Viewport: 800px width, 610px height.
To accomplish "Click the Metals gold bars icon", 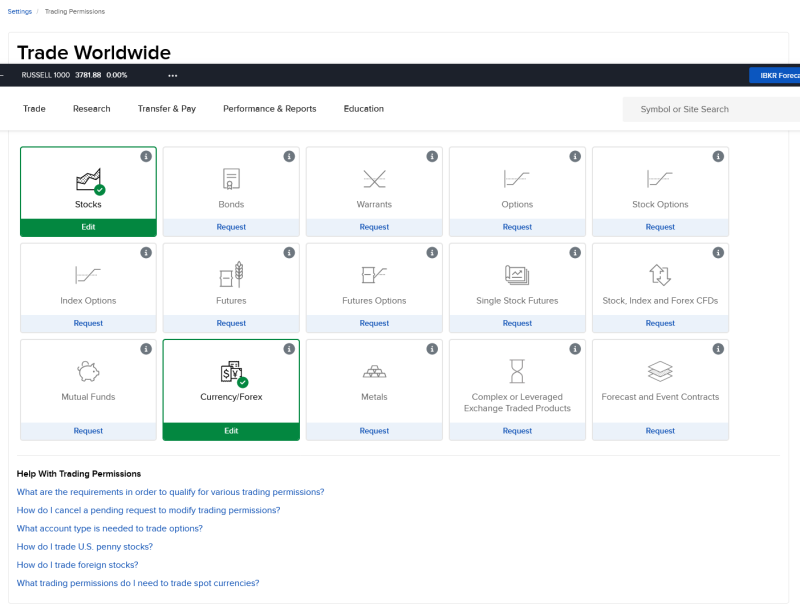I will (374, 371).
